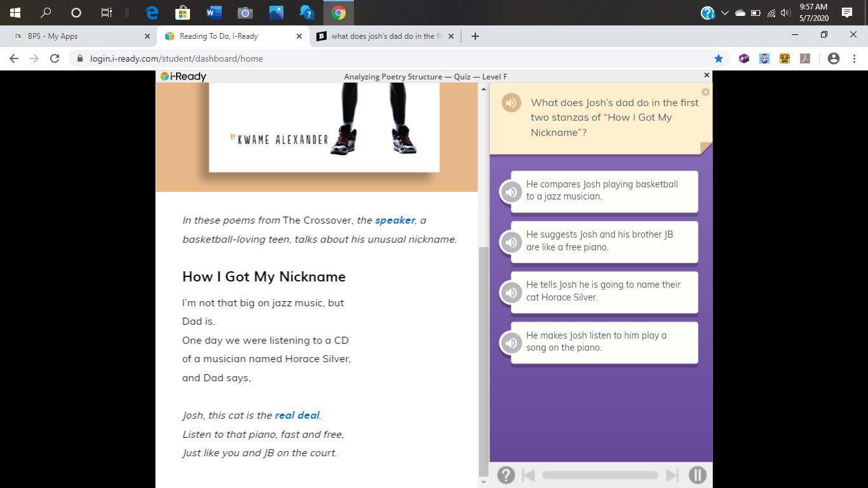Screen dimensions: 868x488
Task: Reload the current page
Action: pyautogui.click(x=55, y=58)
